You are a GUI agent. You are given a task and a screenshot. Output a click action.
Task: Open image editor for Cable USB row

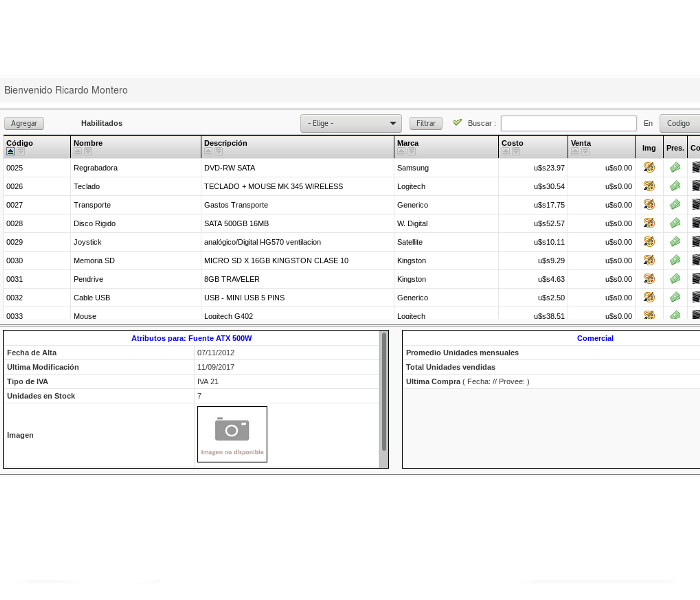[x=649, y=297]
